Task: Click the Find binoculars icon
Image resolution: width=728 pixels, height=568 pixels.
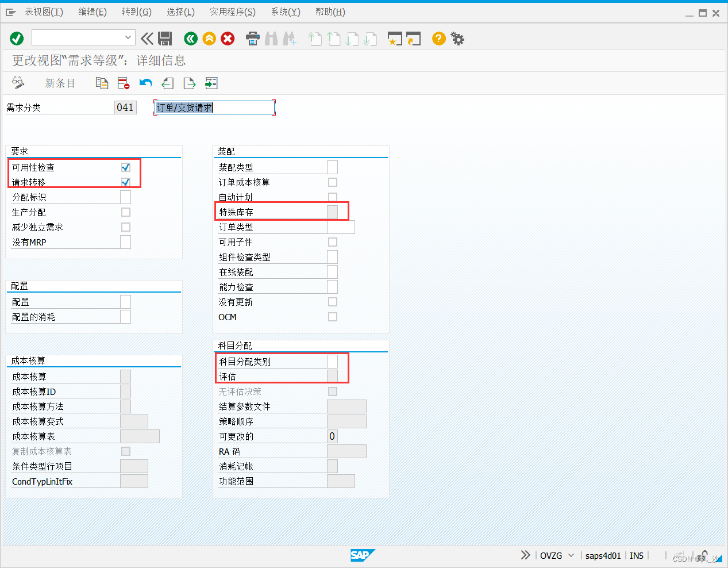Action: [x=271, y=38]
